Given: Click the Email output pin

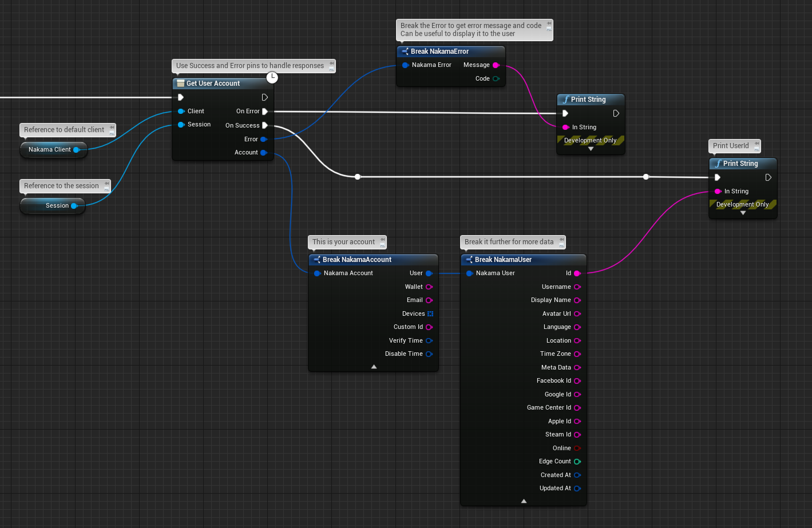Looking at the screenshot, I should pyautogui.click(x=429, y=300).
